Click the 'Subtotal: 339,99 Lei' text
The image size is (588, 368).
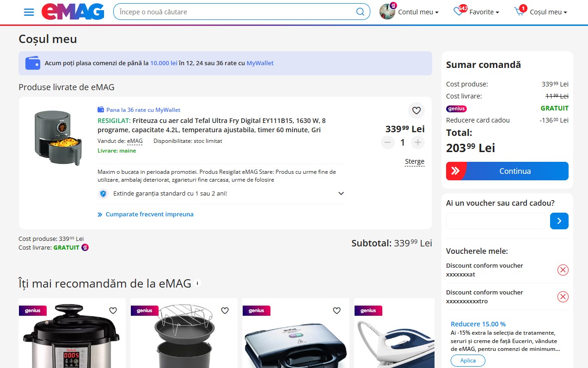(392, 243)
